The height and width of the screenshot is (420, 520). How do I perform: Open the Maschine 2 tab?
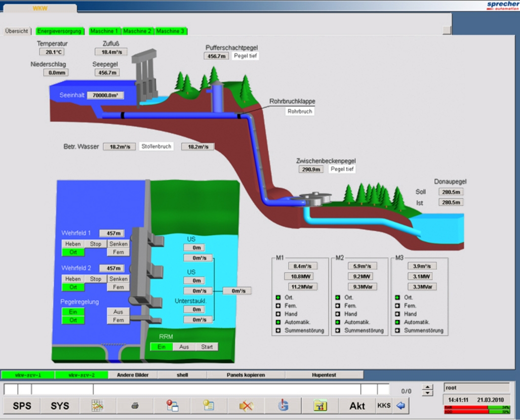tap(137, 31)
